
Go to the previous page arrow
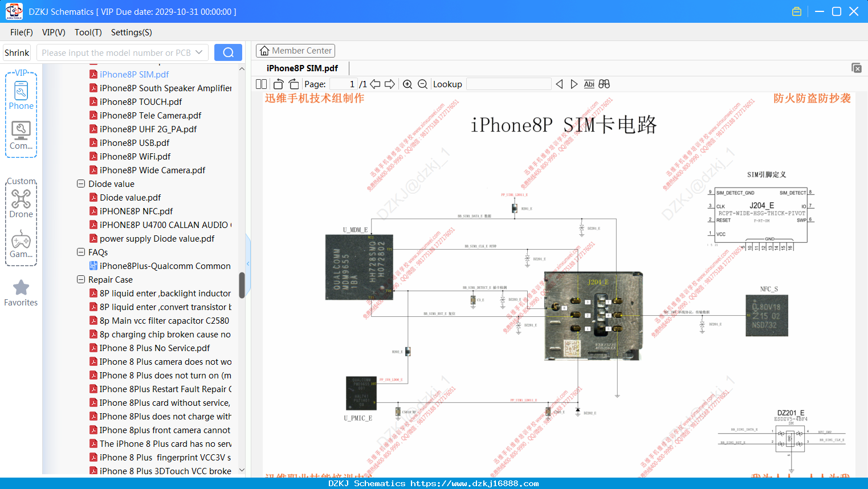[x=375, y=84]
